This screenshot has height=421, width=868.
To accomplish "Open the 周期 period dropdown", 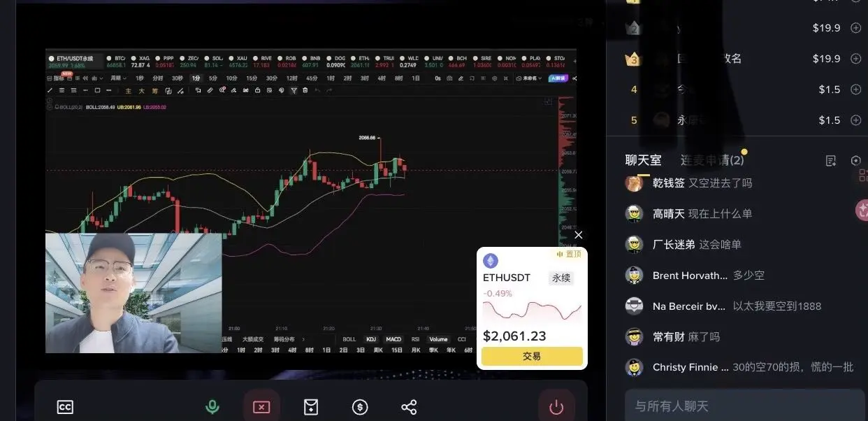I will [120, 78].
